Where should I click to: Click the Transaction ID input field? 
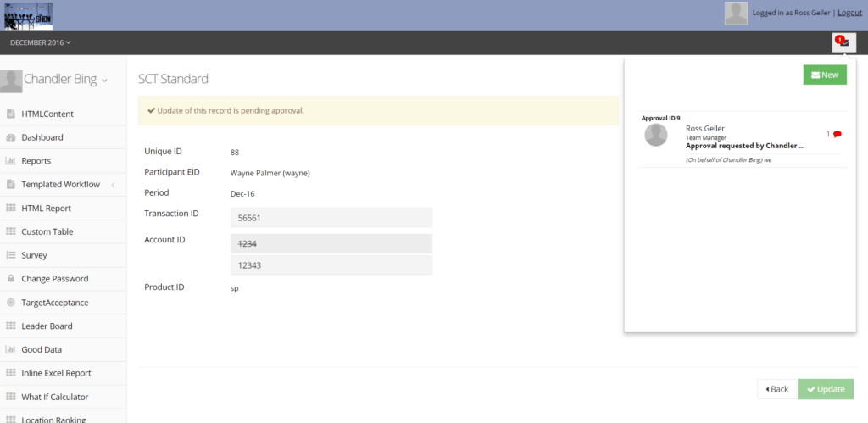pos(331,218)
